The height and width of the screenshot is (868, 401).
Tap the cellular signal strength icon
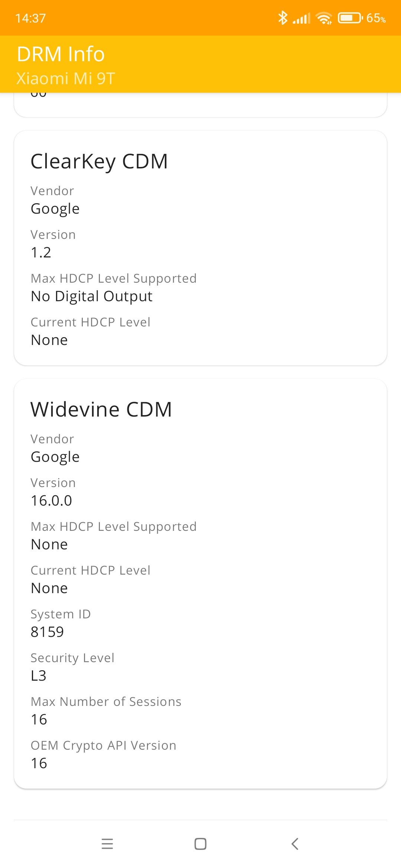click(x=301, y=18)
